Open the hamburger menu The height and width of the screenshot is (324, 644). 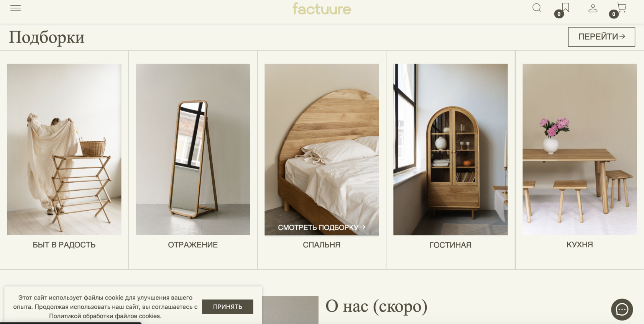coord(15,8)
